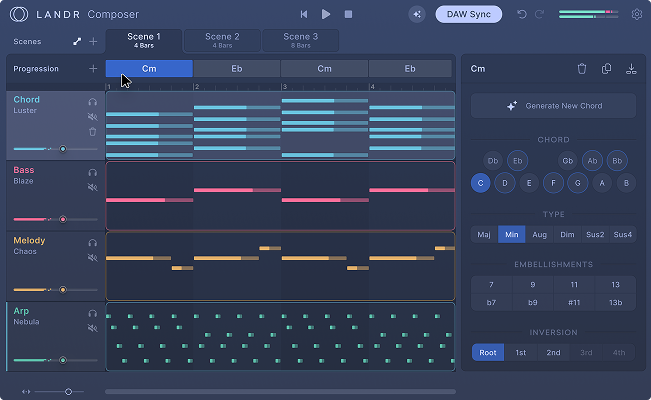
Task: Toggle the #11 embellishment
Action: (574, 302)
